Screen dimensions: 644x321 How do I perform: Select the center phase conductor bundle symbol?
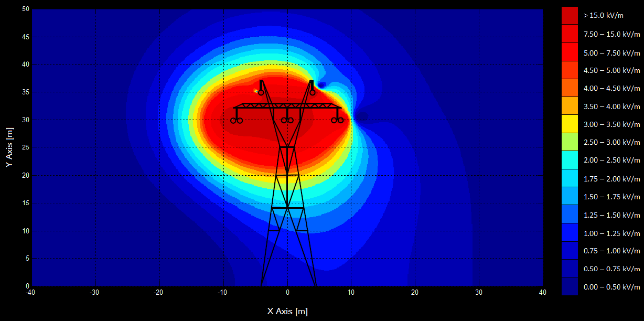[x=287, y=120]
